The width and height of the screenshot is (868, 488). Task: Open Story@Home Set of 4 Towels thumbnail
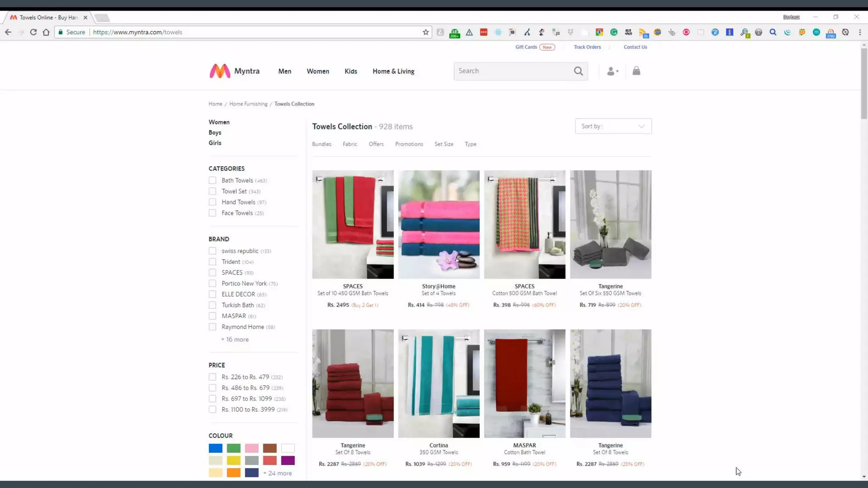coord(439,225)
